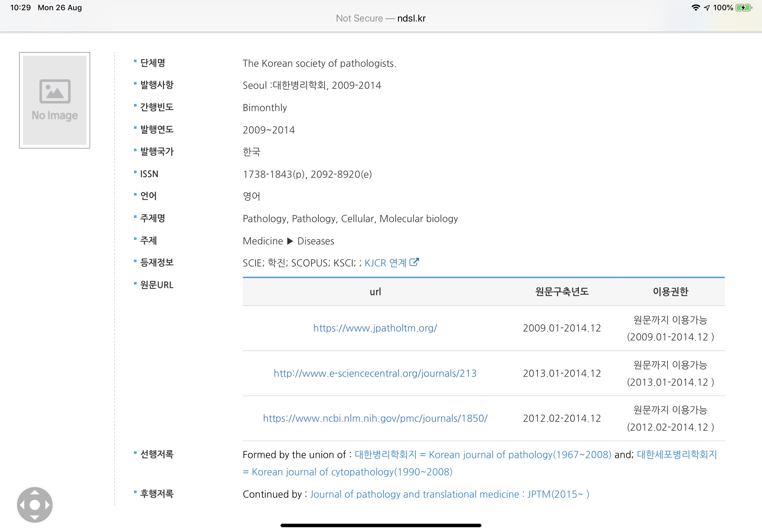Tap the ndsl.kr address bar
Viewport: 762px width, 532px height.
pyautogui.click(x=381, y=18)
